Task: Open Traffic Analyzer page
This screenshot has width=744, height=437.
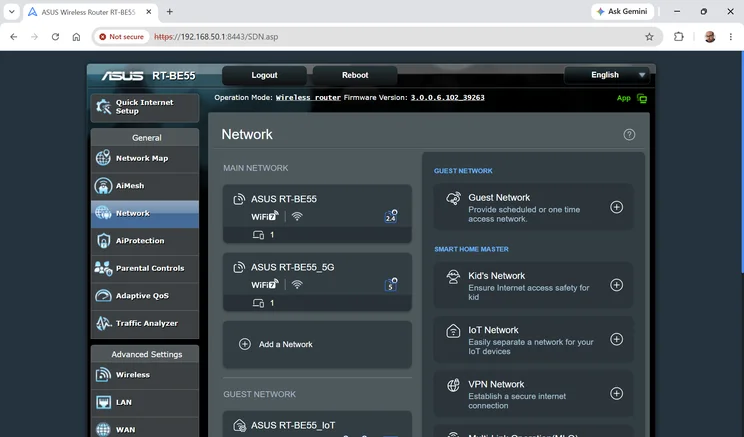Action: pos(145,324)
